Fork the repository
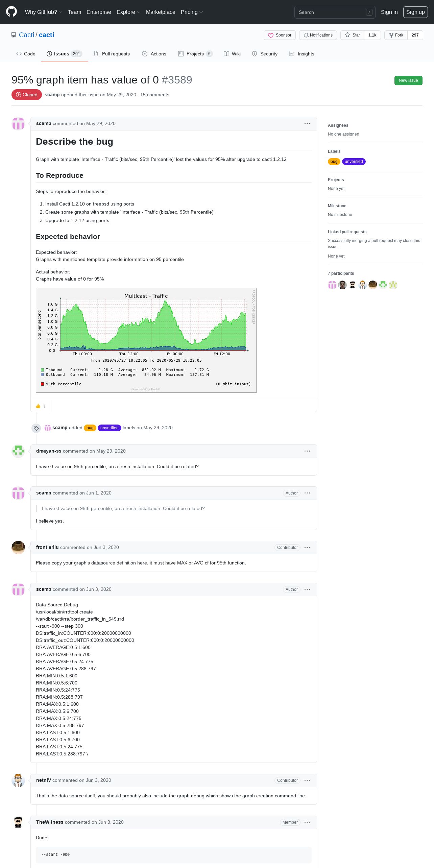 click(396, 35)
